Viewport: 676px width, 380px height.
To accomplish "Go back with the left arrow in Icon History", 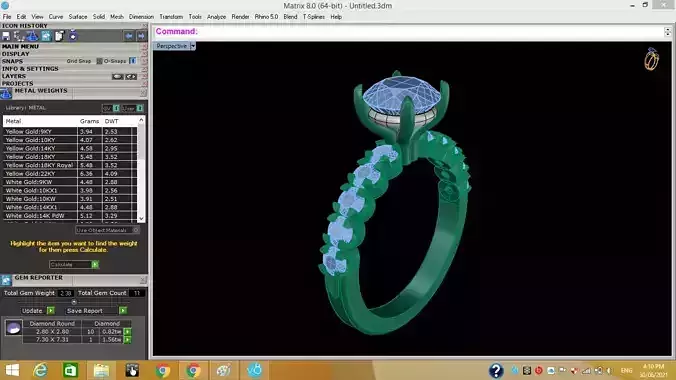I will coord(129,36).
